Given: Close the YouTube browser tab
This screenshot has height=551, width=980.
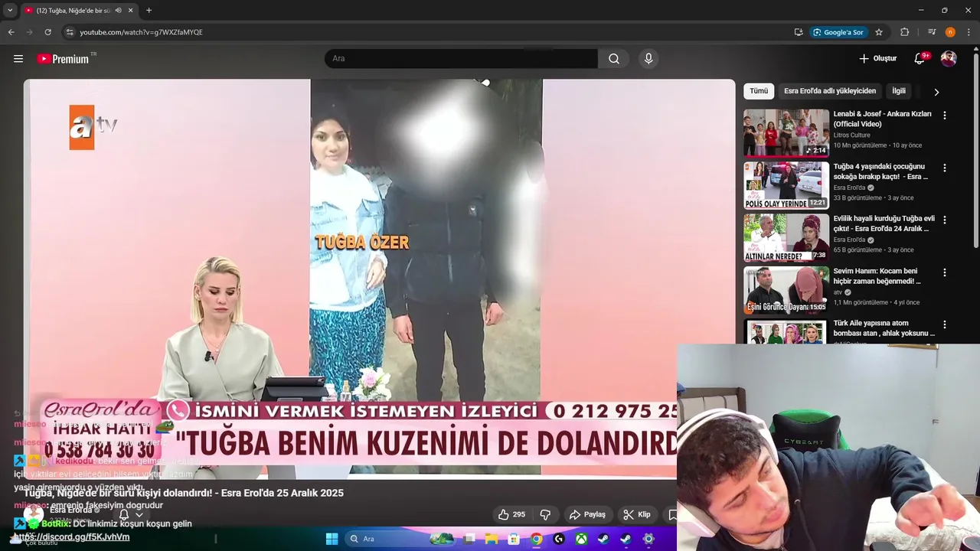Looking at the screenshot, I should [x=131, y=11].
